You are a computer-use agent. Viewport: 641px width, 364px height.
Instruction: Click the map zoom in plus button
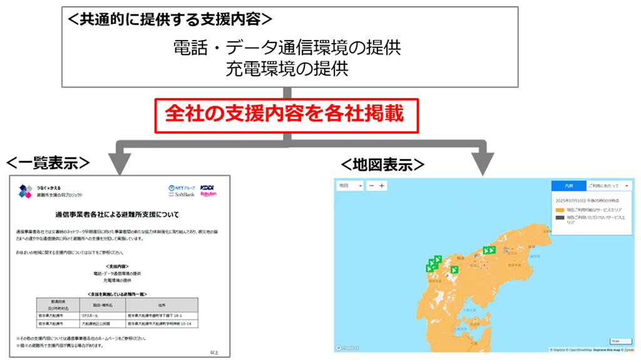point(382,186)
